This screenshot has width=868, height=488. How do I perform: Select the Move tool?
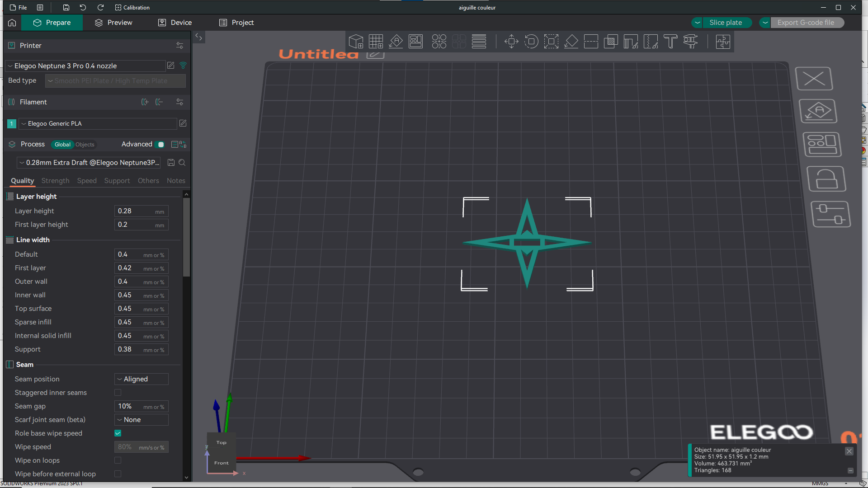(x=511, y=41)
